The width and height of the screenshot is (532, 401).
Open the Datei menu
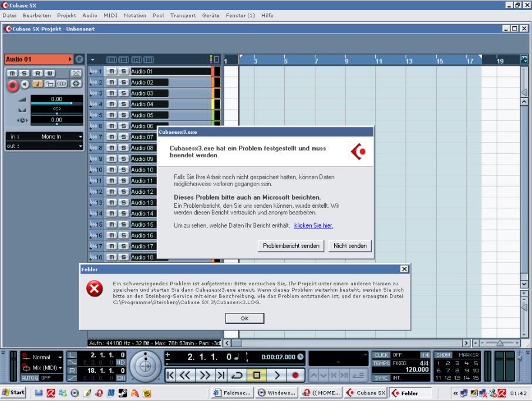pyautogui.click(x=9, y=15)
